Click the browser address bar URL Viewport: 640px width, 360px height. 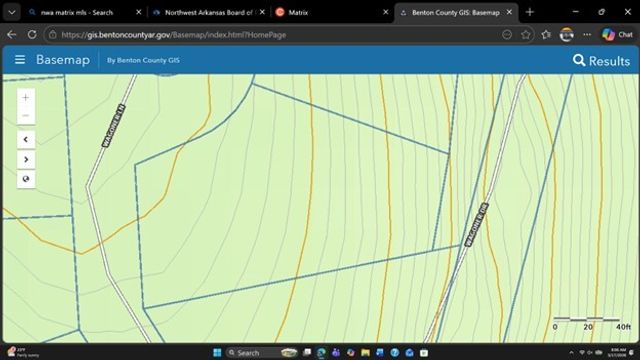click(x=174, y=35)
